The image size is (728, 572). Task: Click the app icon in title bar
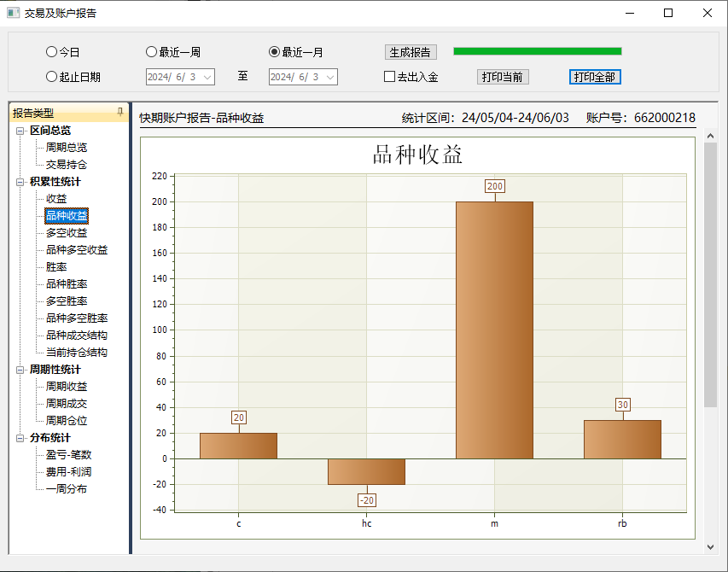tap(13, 13)
